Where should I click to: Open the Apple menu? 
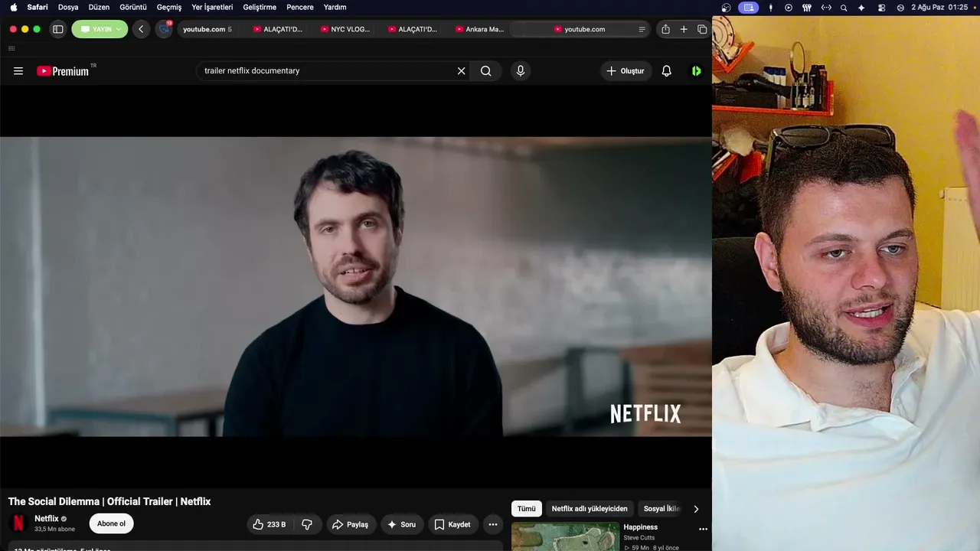(13, 7)
